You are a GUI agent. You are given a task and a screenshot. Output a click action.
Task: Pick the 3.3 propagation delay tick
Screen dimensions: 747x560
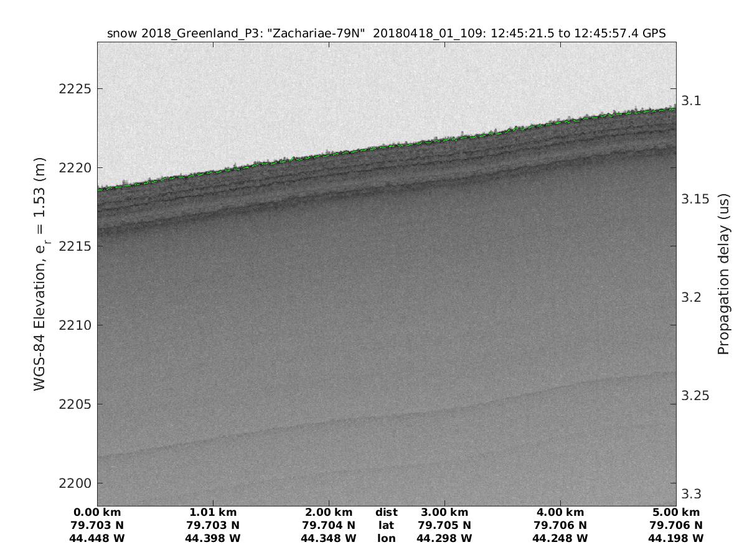click(691, 494)
